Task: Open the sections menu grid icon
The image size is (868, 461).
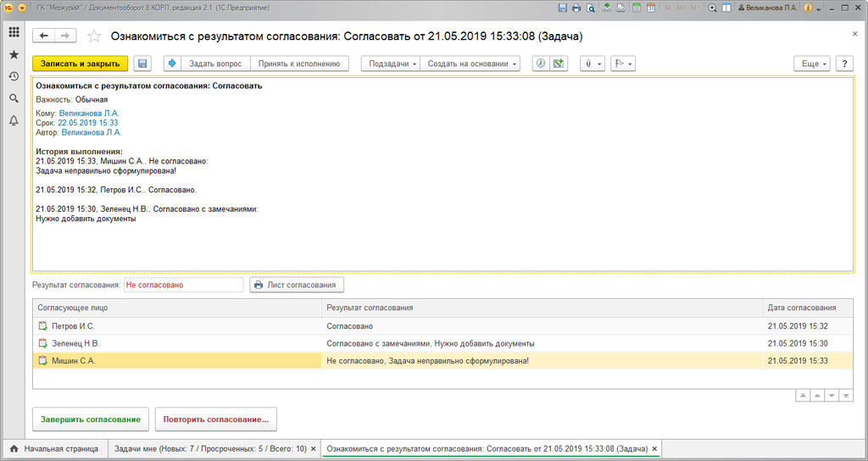Action: coord(14,32)
